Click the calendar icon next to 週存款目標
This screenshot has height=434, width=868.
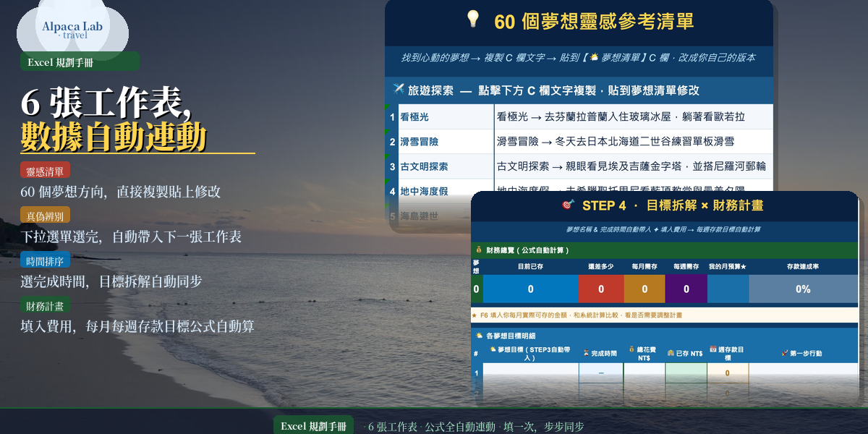point(712,349)
